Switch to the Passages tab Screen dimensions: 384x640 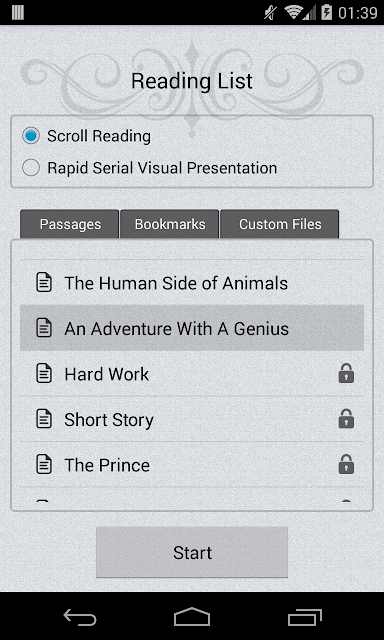coord(70,224)
